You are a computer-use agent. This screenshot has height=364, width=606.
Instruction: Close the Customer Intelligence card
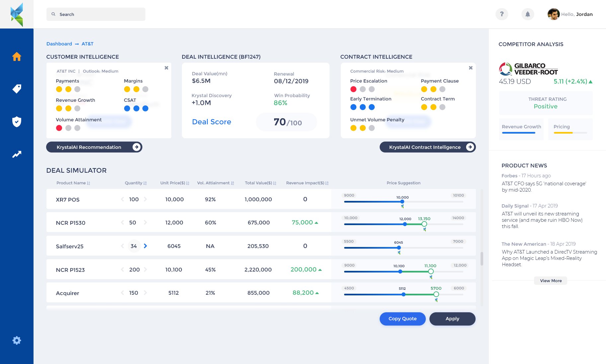tap(166, 68)
